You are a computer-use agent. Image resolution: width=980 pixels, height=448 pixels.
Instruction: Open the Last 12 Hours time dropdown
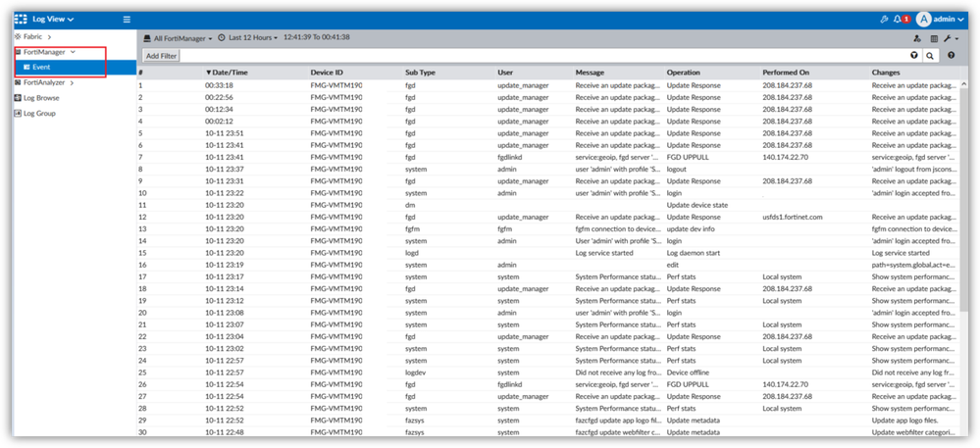[254, 38]
